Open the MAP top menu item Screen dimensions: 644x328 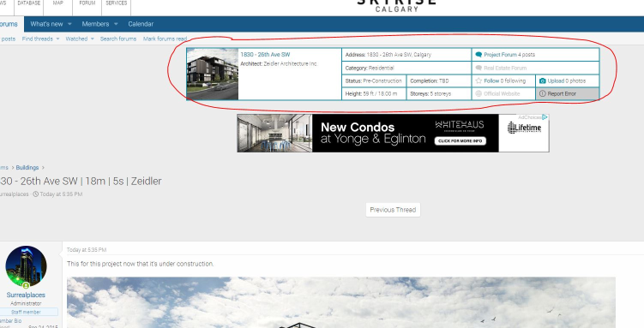[58, 3]
